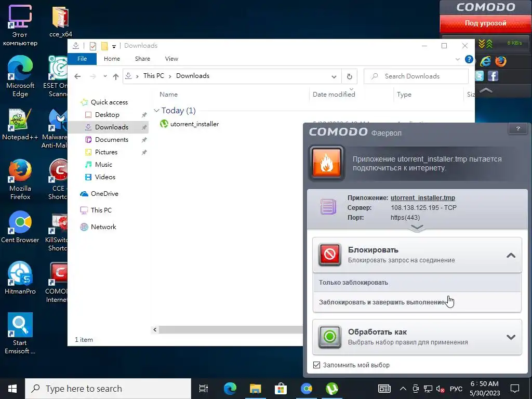The width and height of the screenshot is (532, 399).
Task: Expand the Обработать как options chevron
Action: coord(511,337)
